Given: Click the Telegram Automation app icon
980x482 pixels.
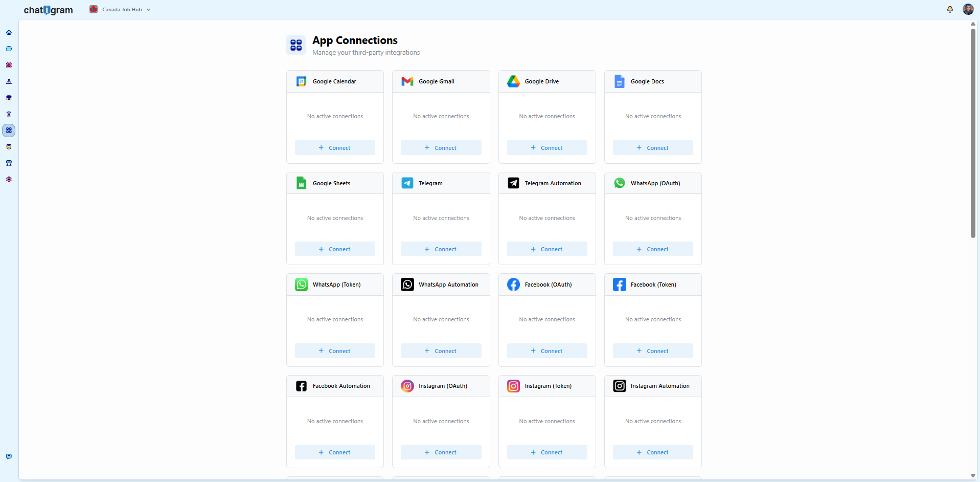Looking at the screenshot, I should coord(513,183).
